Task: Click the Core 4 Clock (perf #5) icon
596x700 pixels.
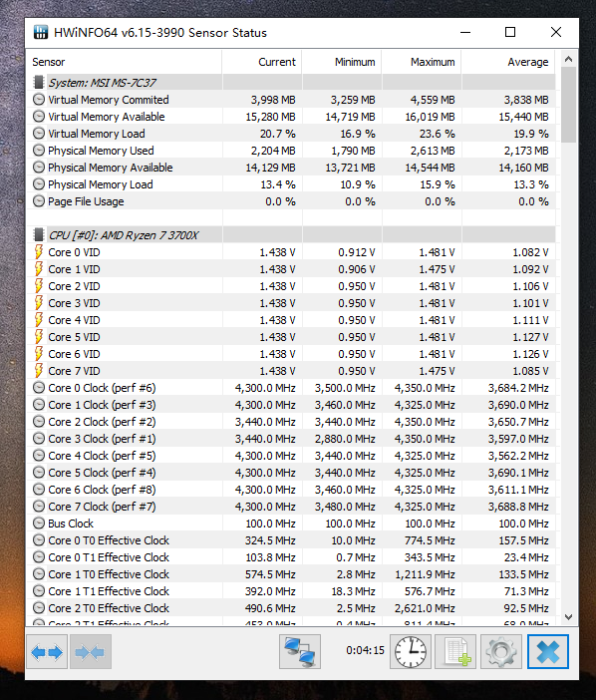Action: pos(39,456)
